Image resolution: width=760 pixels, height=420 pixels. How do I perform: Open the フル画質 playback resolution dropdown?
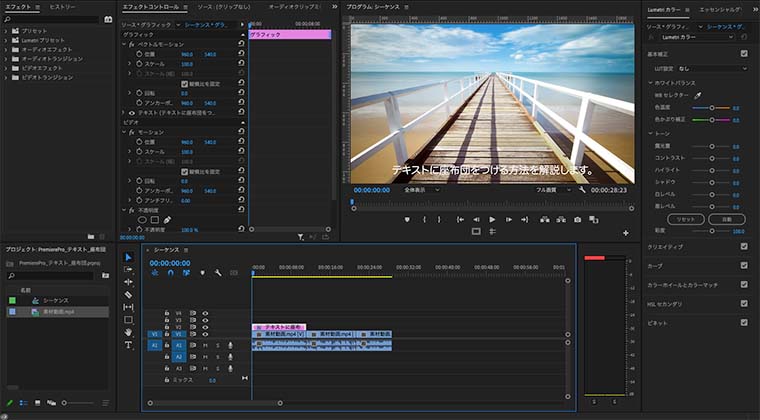[x=553, y=190]
